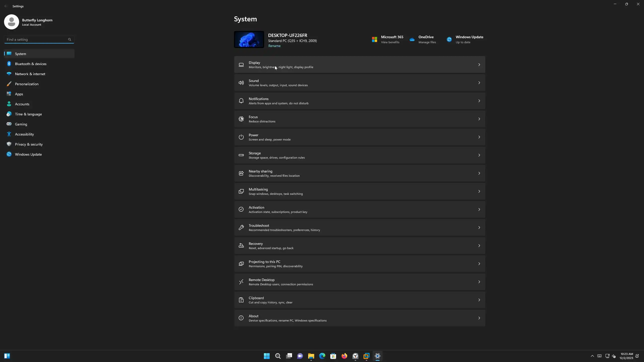Click the Personalization paintbrush icon
The image size is (644, 362).
click(9, 84)
